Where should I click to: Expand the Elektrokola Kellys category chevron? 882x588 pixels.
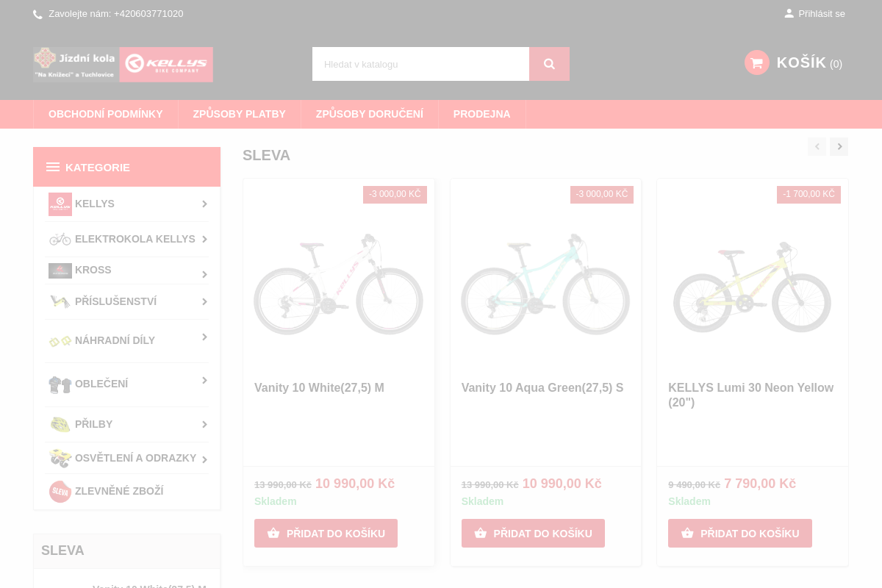pyautogui.click(x=204, y=239)
